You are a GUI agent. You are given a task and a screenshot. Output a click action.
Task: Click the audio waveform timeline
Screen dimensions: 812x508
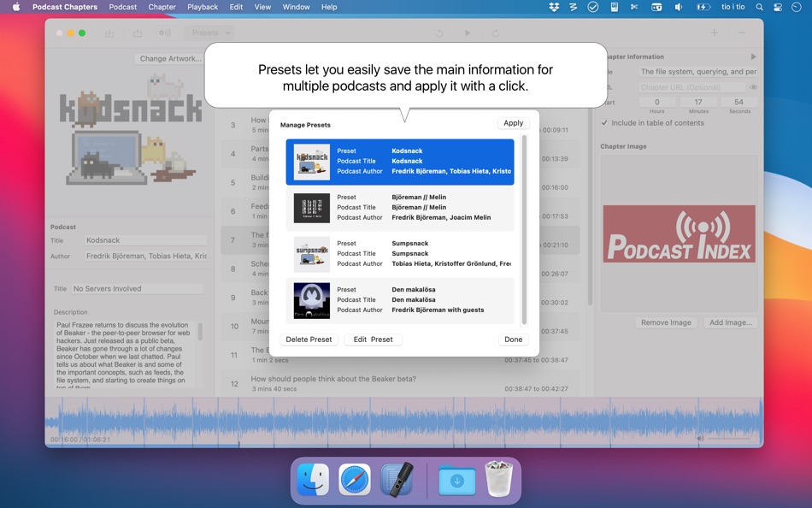pos(404,422)
